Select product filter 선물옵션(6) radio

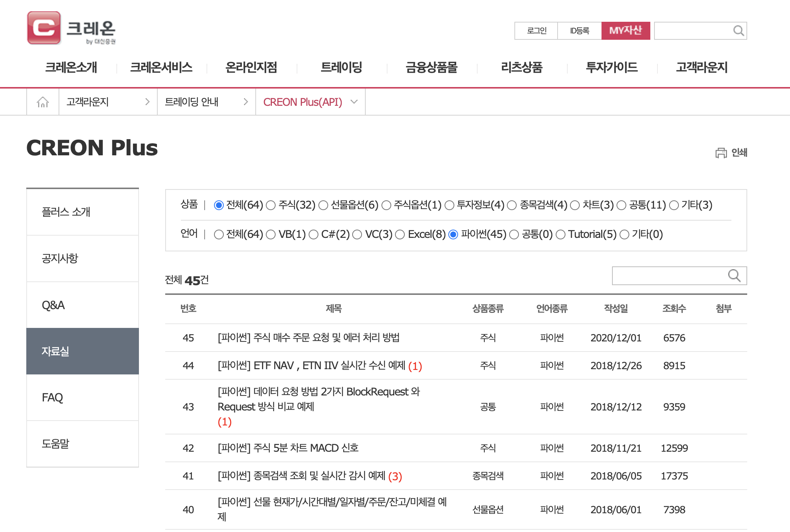pyautogui.click(x=323, y=205)
